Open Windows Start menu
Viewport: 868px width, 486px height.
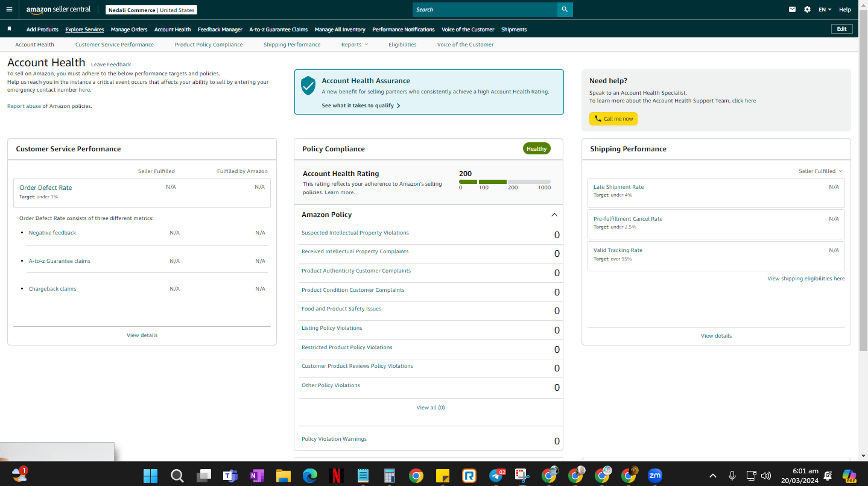pos(150,476)
